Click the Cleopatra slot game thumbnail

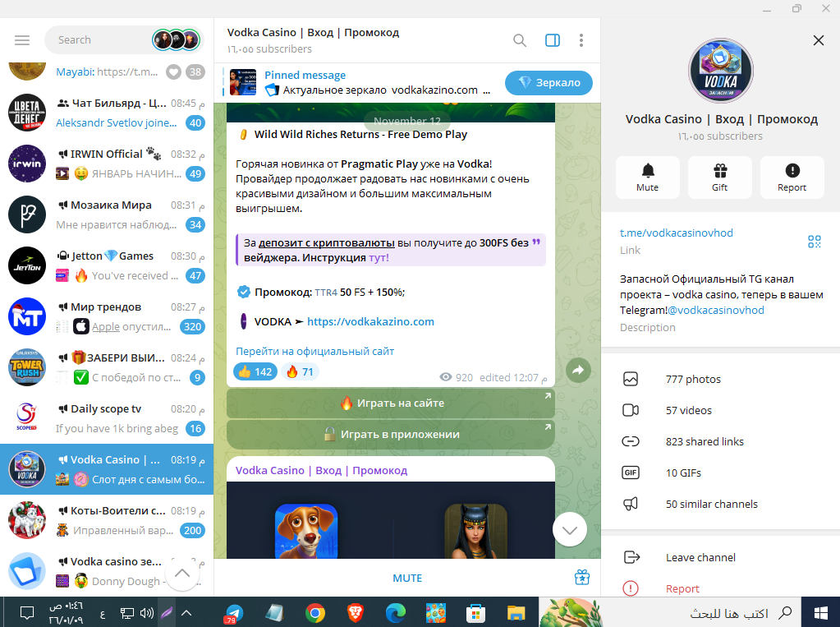[475, 531]
